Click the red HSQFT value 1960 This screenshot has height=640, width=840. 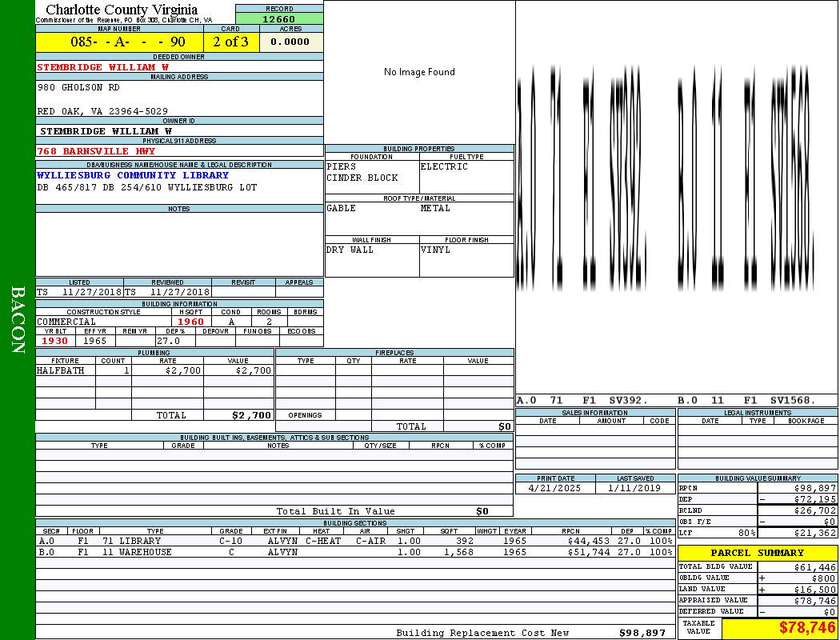[190, 322]
